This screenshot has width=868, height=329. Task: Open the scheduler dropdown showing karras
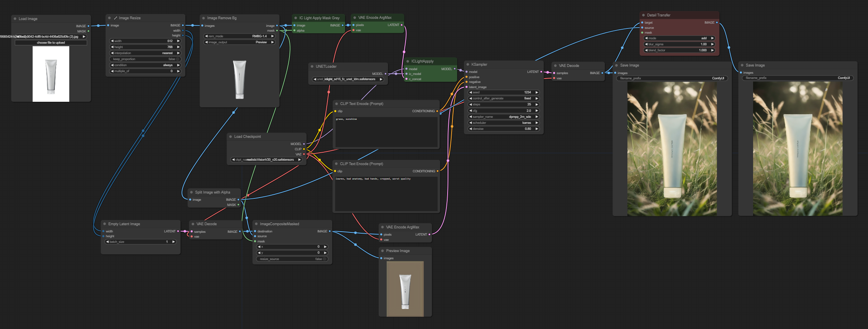point(504,123)
